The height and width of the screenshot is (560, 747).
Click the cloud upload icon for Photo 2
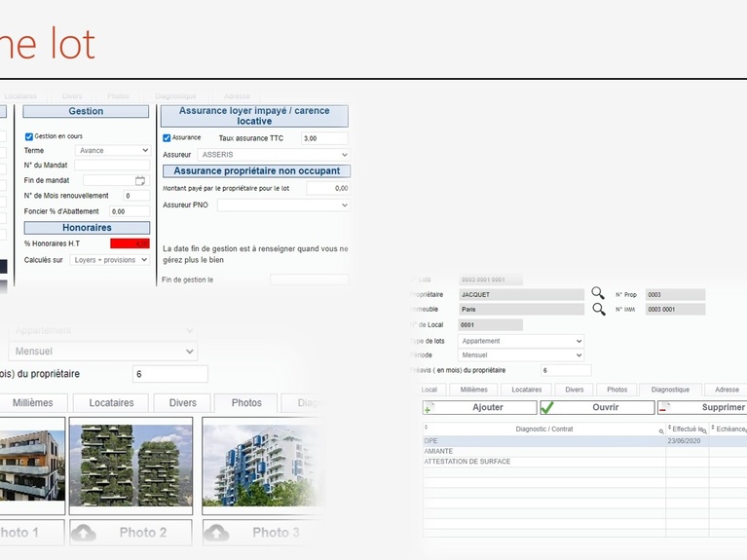click(x=85, y=533)
